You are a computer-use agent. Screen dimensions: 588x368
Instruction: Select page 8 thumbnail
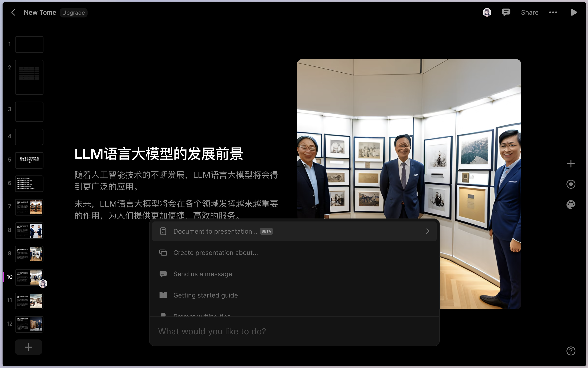pyautogui.click(x=29, y=230)
